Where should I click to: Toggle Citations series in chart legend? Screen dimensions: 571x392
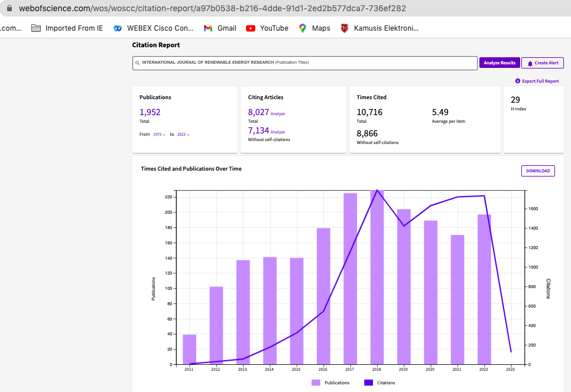tap(379, 383)
